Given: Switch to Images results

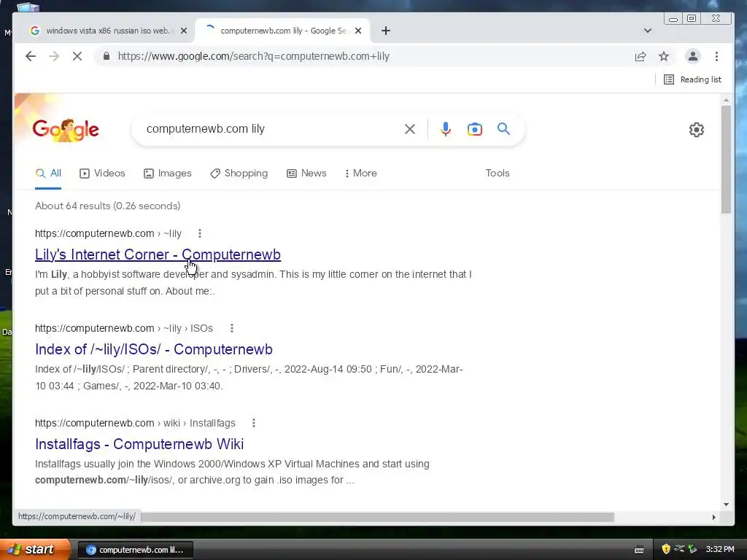Looking at the screenshot, I should coord(168,174).
